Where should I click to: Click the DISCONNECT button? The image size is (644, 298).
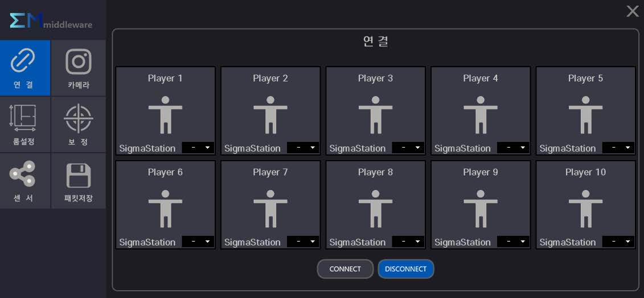click(406, 269)
